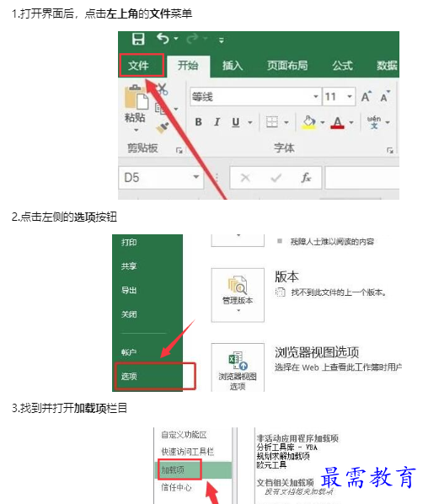This screenshot has height=504, width=423.
Task: Toggle Italic formatting
Action: (x=217, y=122)
